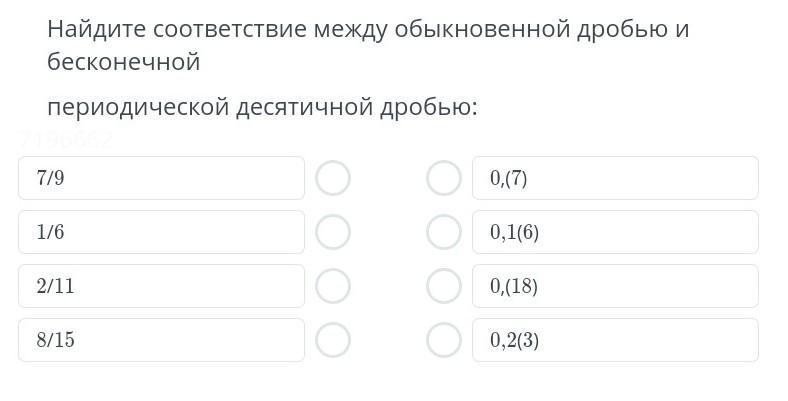Select the radio button next to 2/11
Viewport: 788px width, 401px height.
pyautogui.click(x=333, y=287)
